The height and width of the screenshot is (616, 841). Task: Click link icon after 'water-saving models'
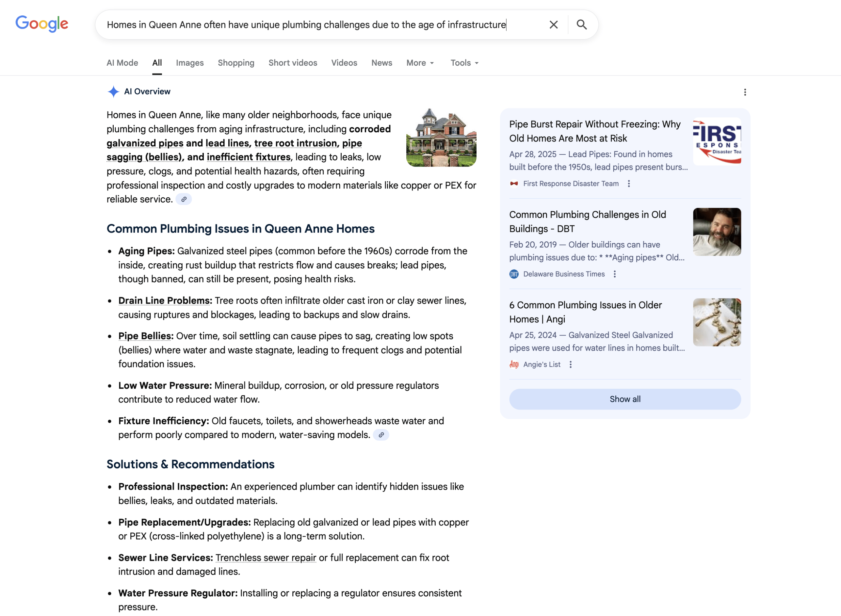[381, 435]
